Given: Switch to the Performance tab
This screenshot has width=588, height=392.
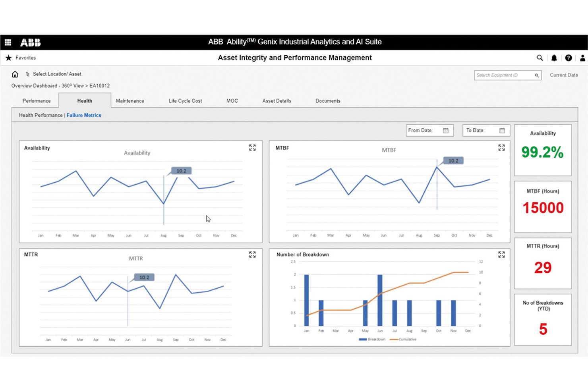Looking at the screenshot, I should click(37, 101).
